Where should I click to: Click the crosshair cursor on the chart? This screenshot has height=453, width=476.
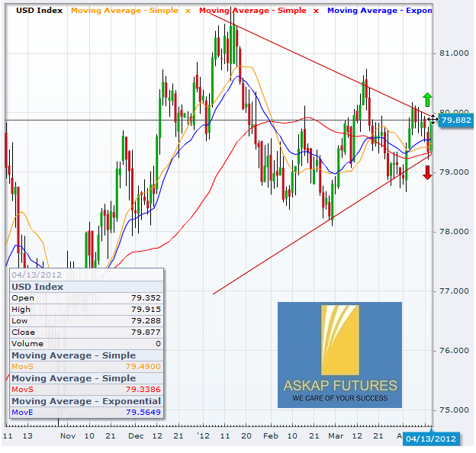(433, 119)
